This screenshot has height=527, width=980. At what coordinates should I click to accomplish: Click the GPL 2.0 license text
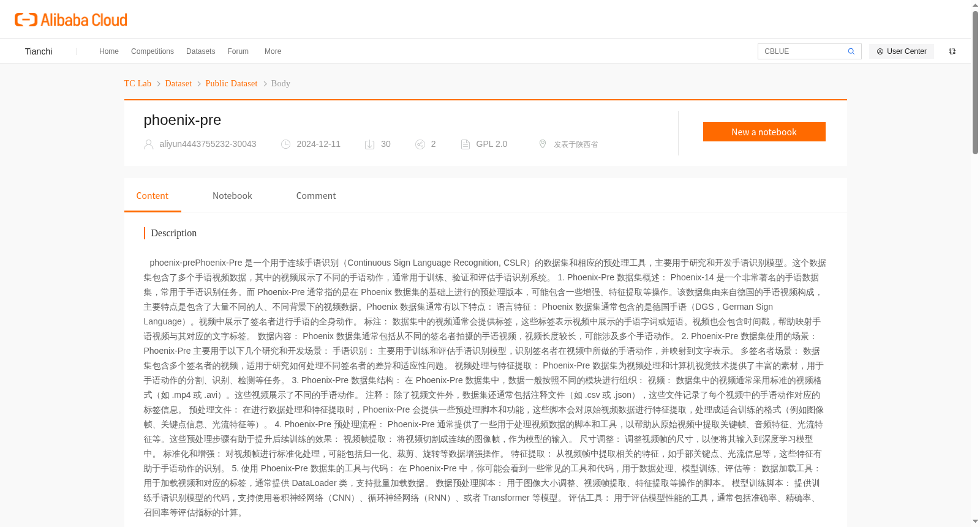pyautogui.click(x=492, y=144)
